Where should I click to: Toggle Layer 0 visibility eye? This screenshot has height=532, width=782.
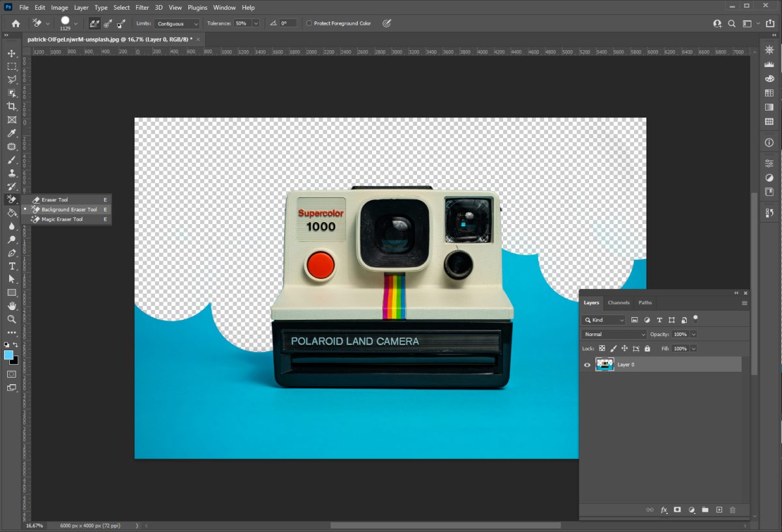click(587, 365)
